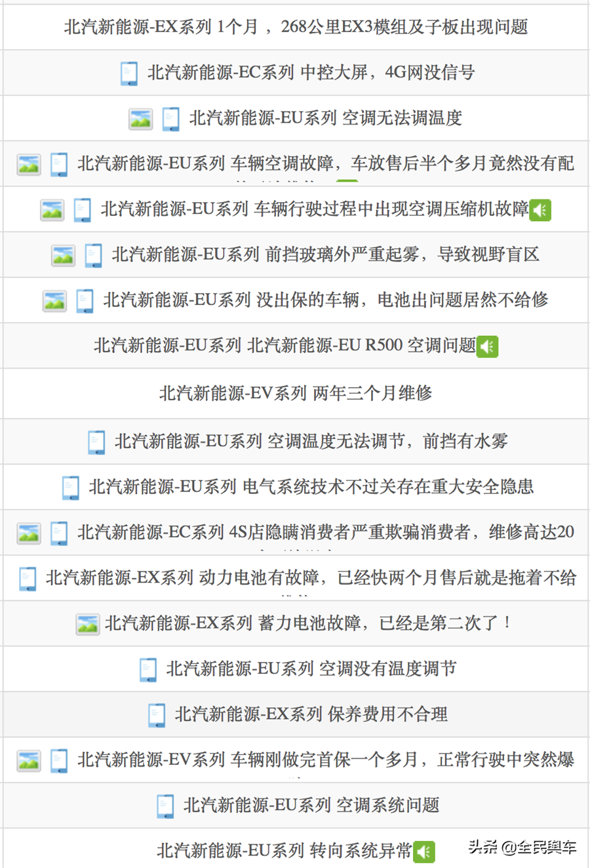Viewport: 590px width, 868px height.
Task: Click phone icon on 空调系统问题 row
Action: coord(165,806)
